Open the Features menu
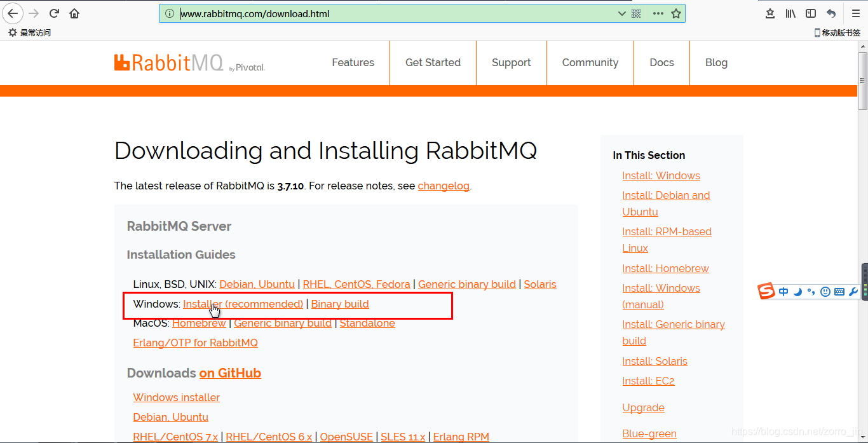The width and height of the screenshot is (868, 443). click(x=353, y=62)
